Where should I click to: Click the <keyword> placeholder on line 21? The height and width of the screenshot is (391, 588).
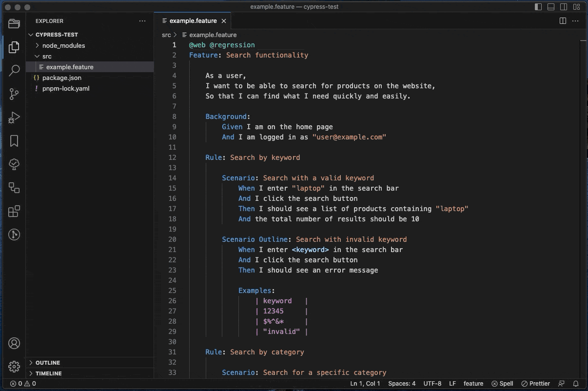[x=310, y=250]
